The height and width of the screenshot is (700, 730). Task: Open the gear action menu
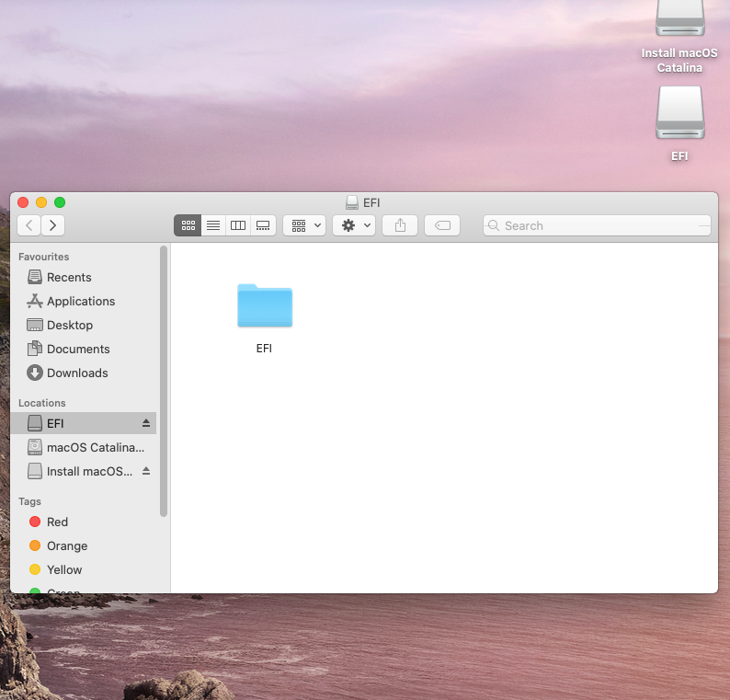[x=354, y=225]
